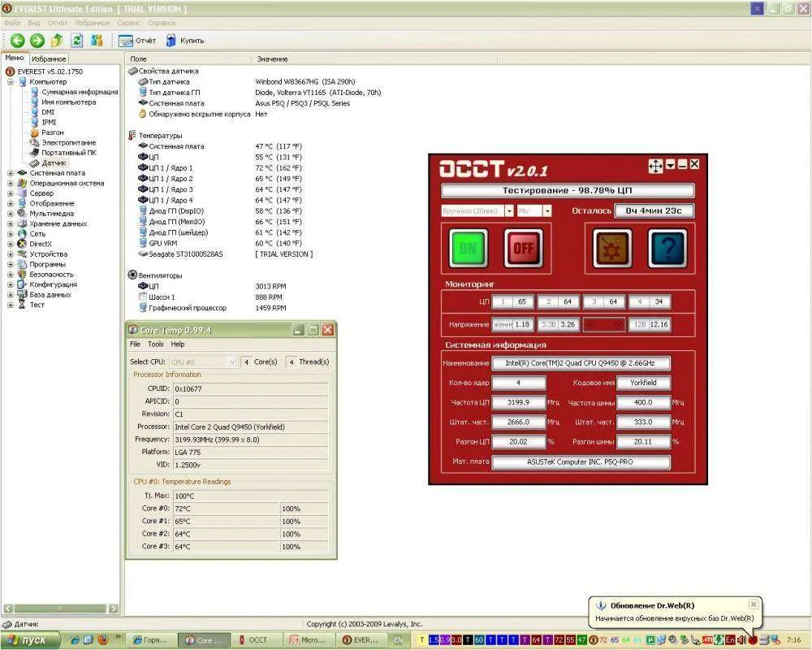The width and height of the screenshot is (812, 650).
Task: Click the Купить button in EVEREST toolbar
Action: coord(185,41)
